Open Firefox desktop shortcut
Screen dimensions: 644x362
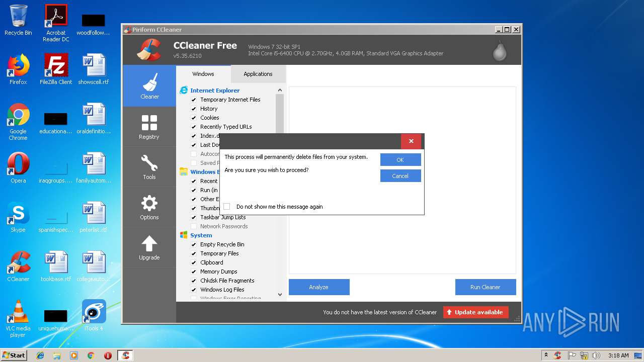pos(18,69)
